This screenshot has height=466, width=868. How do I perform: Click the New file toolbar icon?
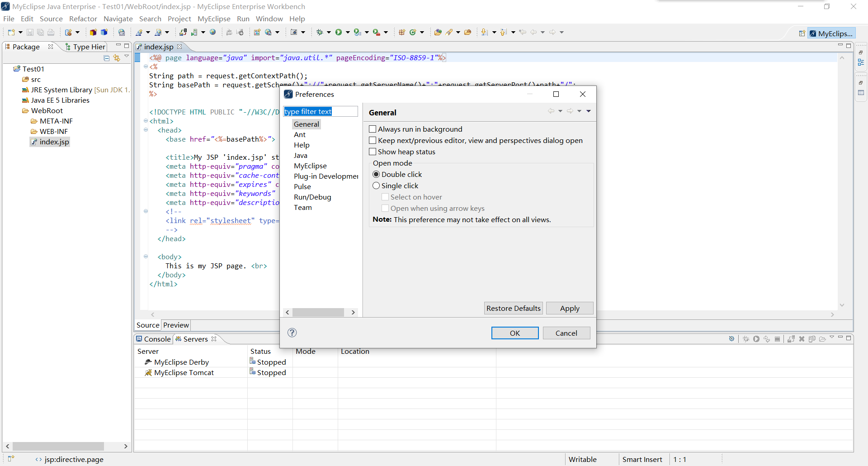click(11, 32)
